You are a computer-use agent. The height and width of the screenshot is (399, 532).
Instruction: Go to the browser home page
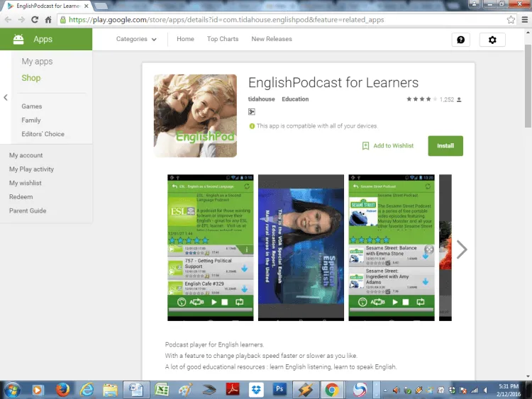click(48, 20)
